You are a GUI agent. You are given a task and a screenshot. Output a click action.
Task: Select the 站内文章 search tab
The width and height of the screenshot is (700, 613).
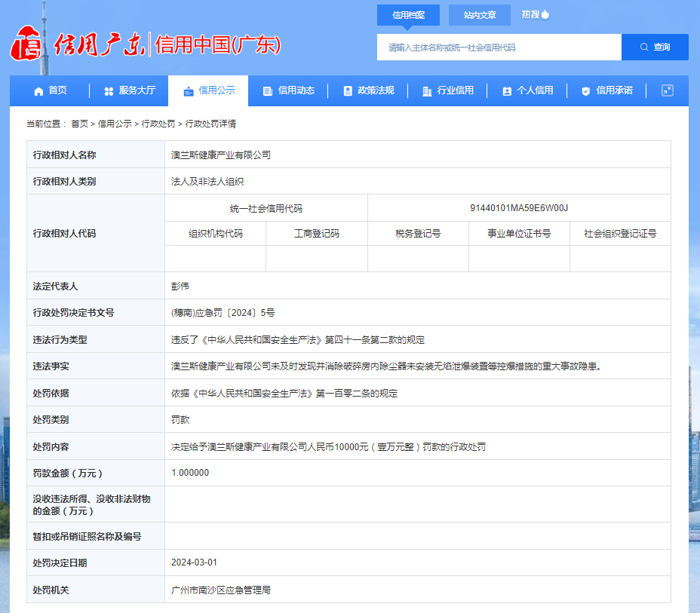(x=480, y=15)
